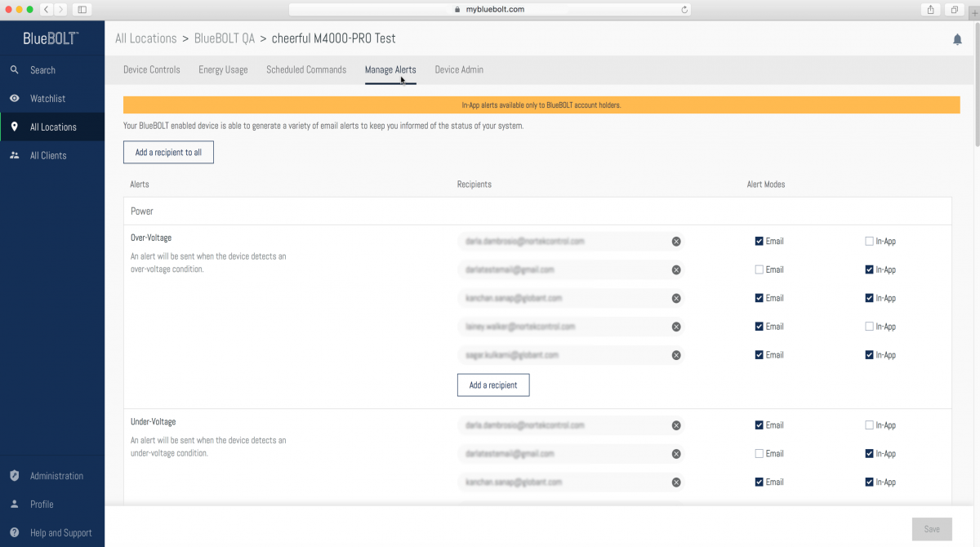Remove darla.dambrosio from Over-Voltage recipients
980x547 pixels.
coord(675,241)
